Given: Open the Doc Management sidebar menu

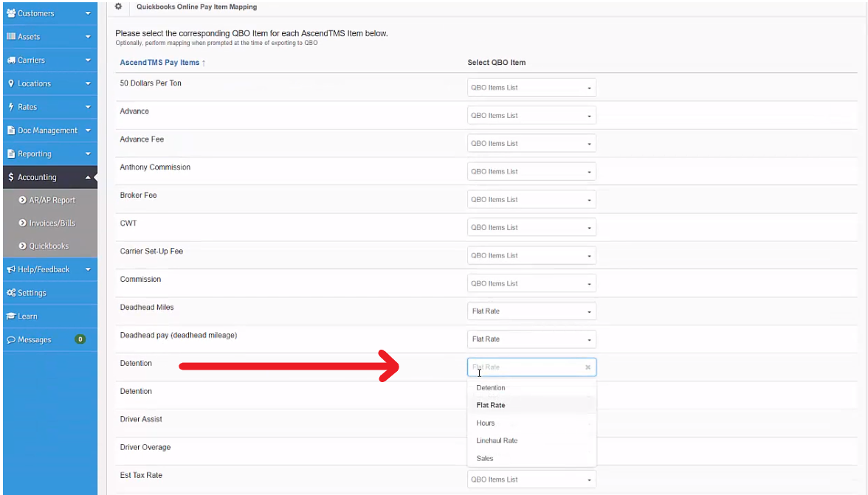Looking at the screenshot, I should click(50, 131).
